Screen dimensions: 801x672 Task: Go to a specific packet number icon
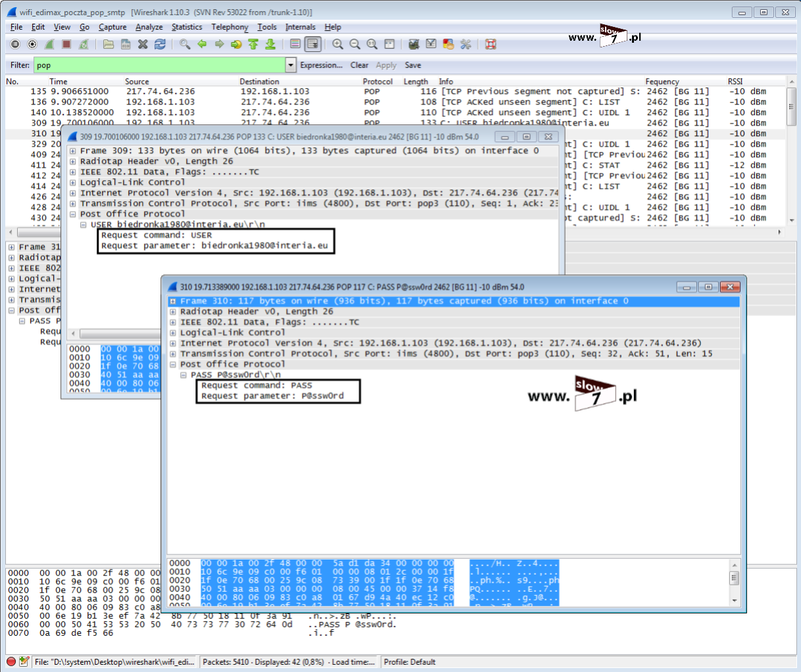[x=236, y=44]
